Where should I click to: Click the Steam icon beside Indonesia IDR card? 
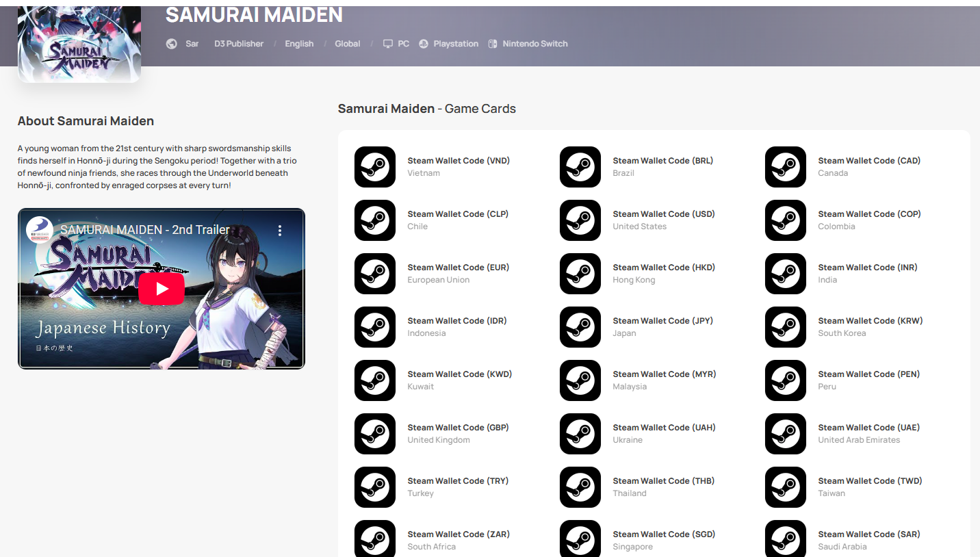point(375,327)
